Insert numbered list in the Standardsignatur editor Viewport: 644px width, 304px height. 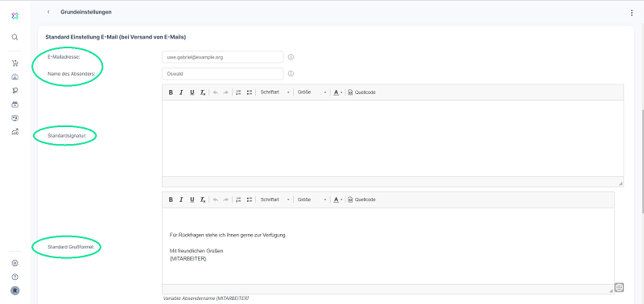238,92
